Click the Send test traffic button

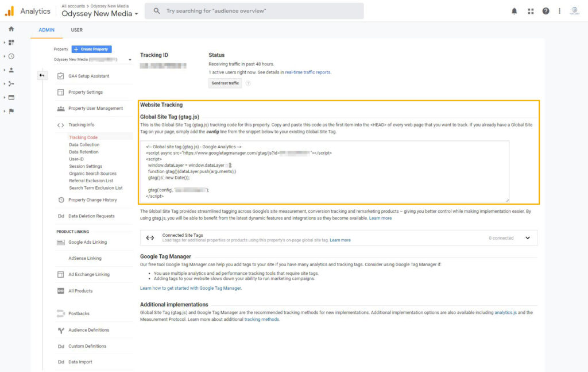225,83
